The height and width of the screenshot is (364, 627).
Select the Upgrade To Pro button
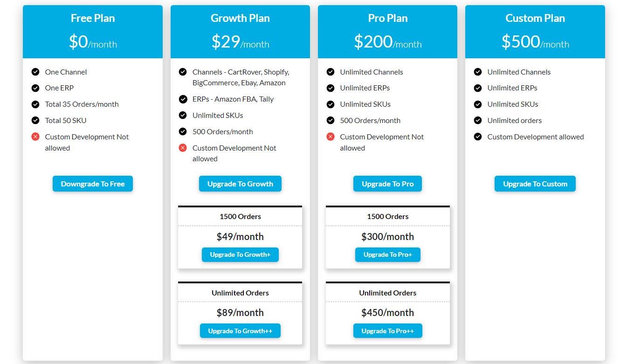[387, 184]
